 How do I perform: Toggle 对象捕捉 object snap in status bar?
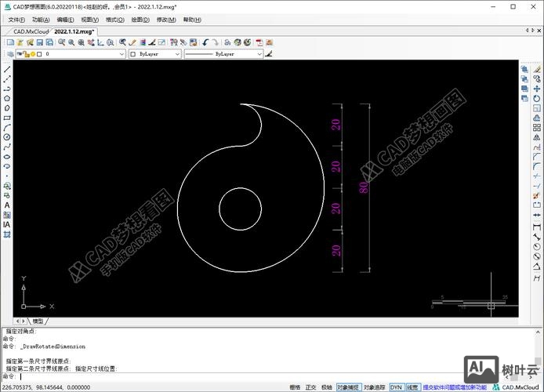point(348,387)
